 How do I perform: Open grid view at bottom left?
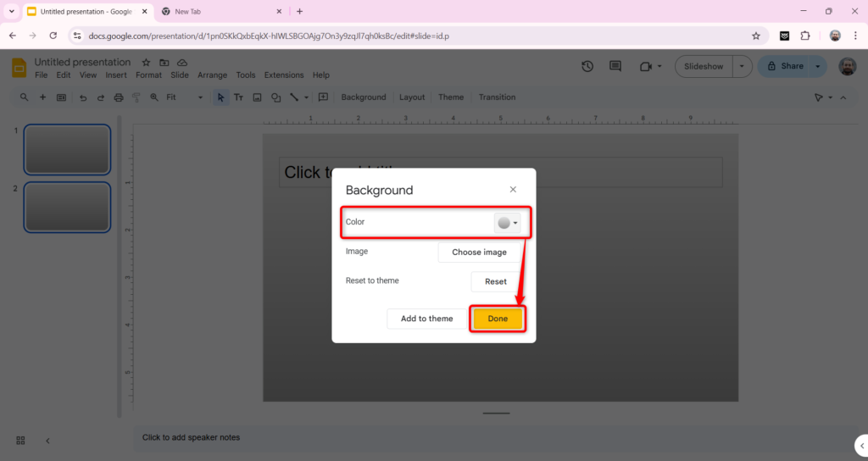[20, 440]
